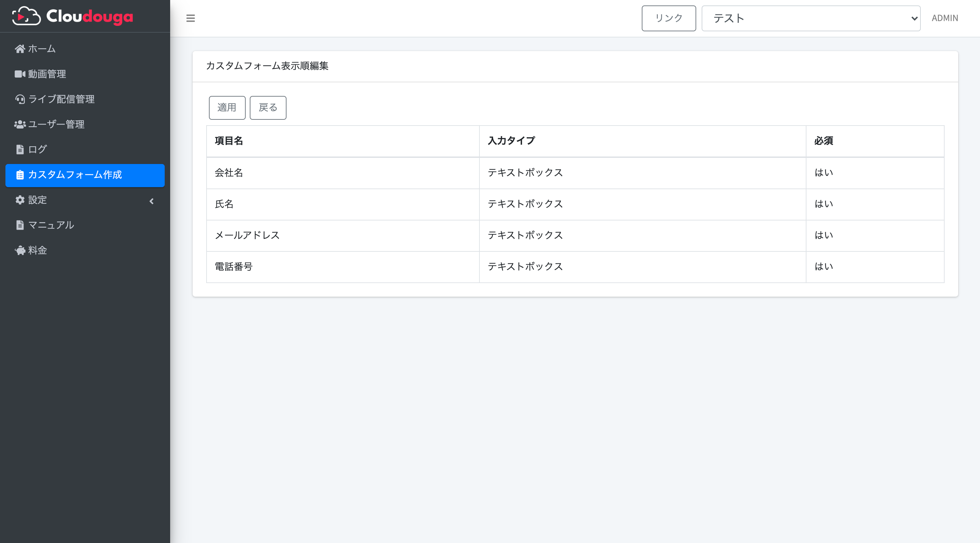Click the リンク button
Image resolution: width=980 pixels, height=543 pixels.
coord(669,18)
